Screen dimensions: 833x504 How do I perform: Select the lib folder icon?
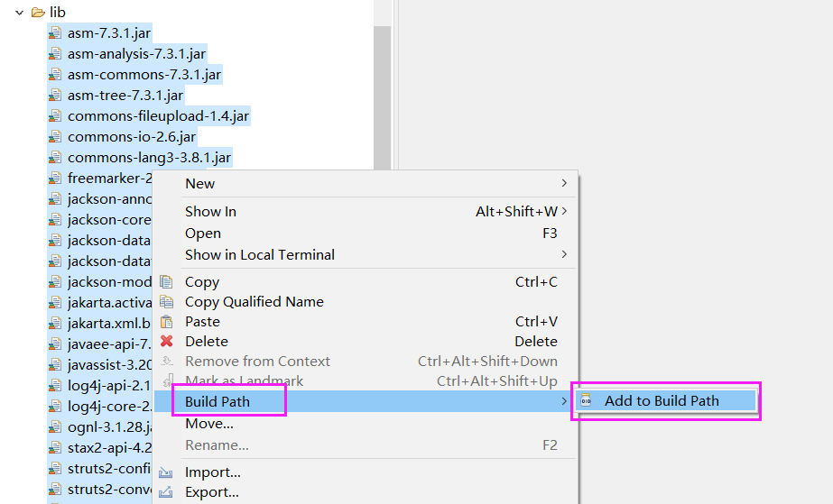(38, 13)
